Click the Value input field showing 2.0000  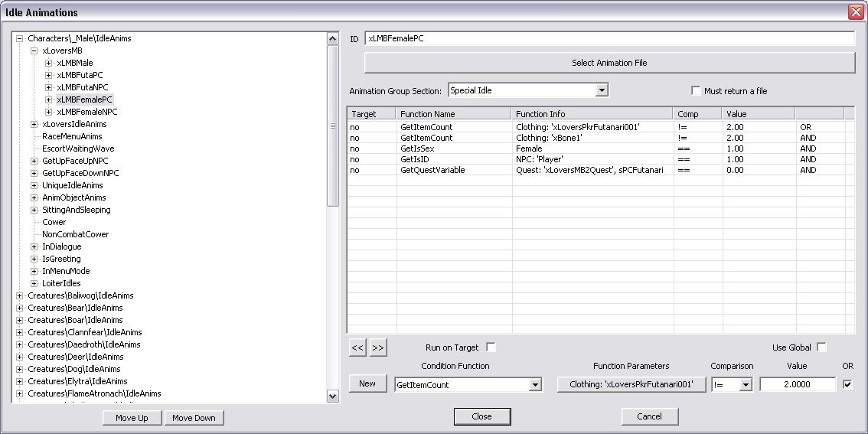798,385
